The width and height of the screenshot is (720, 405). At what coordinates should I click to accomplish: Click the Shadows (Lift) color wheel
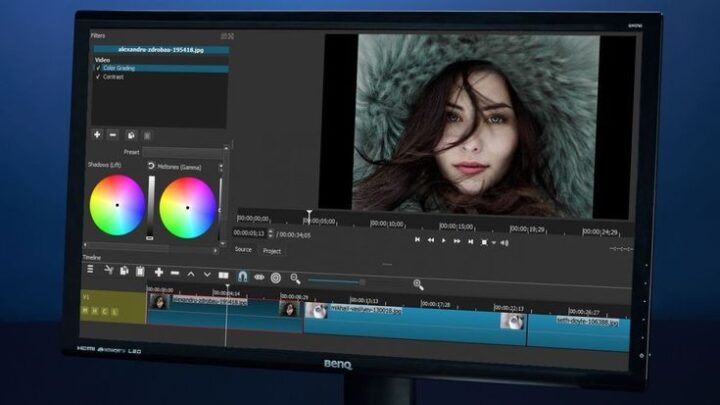point(117,204)
